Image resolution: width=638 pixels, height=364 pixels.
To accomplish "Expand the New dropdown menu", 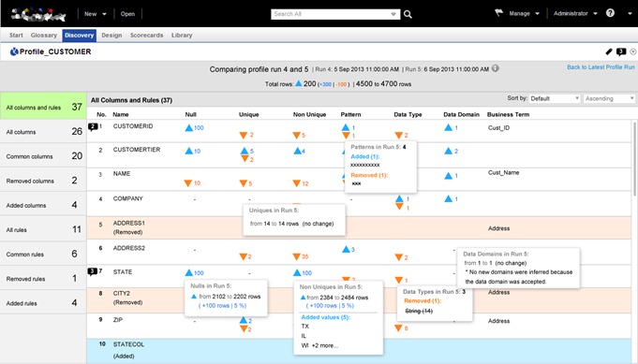I will click(96, 14).
